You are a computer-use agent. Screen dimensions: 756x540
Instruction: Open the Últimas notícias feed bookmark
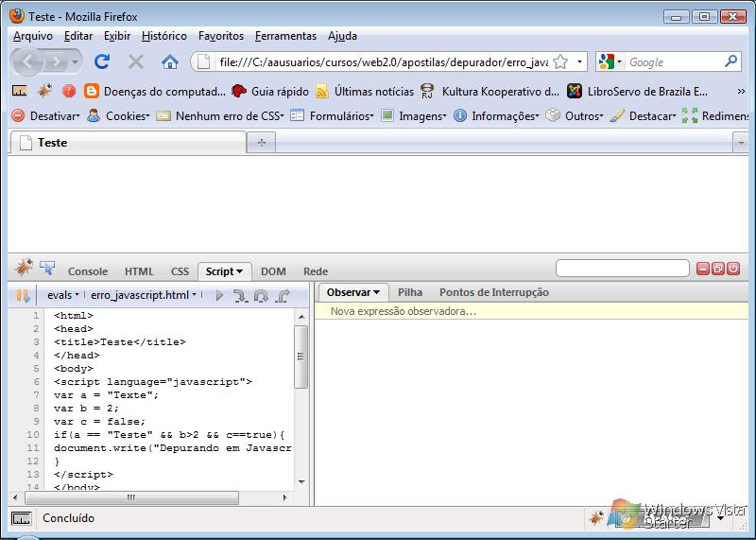[365, 91]
